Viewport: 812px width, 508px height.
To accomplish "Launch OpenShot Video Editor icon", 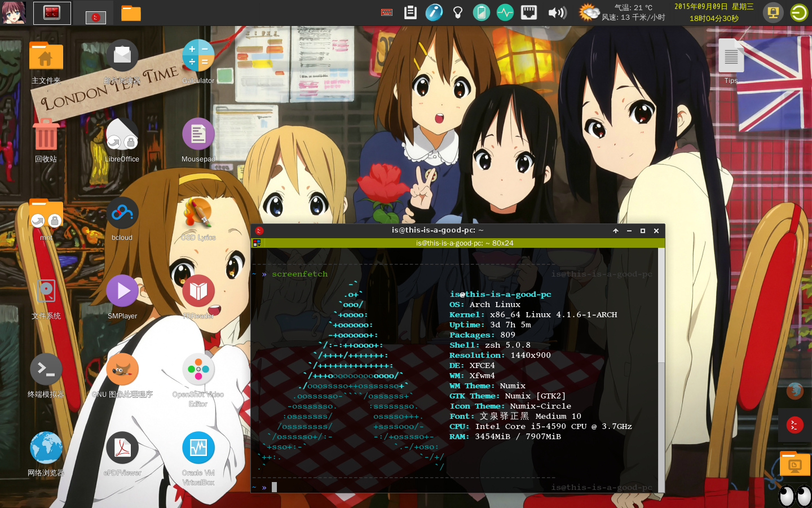I will tap(198, 370).
